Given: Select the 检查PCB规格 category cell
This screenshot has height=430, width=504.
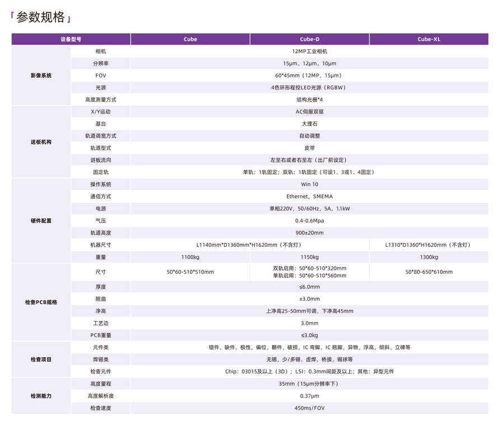Looking at the screenshot, I should (41, 302).
